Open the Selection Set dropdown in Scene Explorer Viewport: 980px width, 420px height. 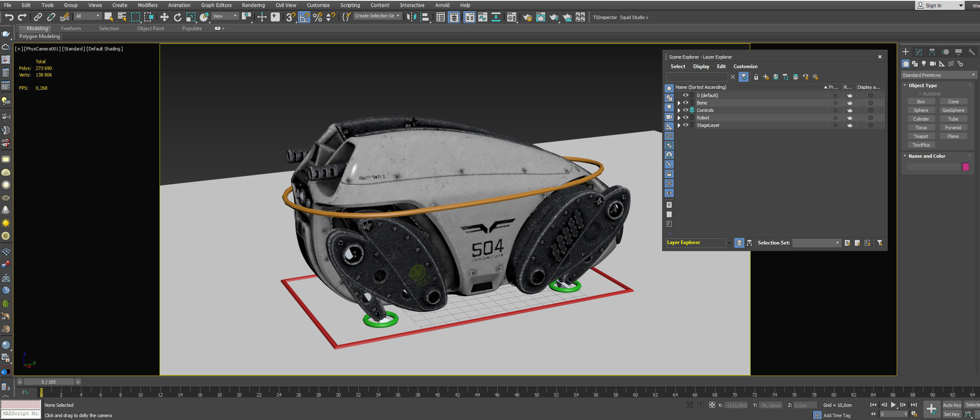(817, 243)
